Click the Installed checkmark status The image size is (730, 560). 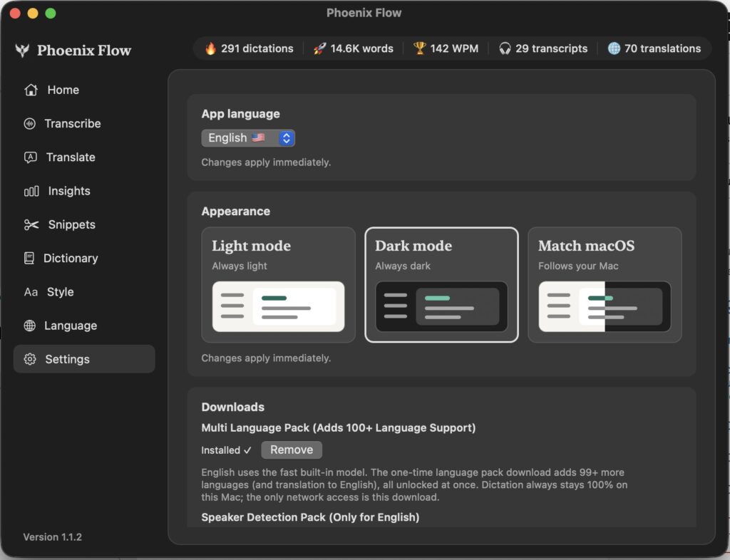(x=226, y=450)
